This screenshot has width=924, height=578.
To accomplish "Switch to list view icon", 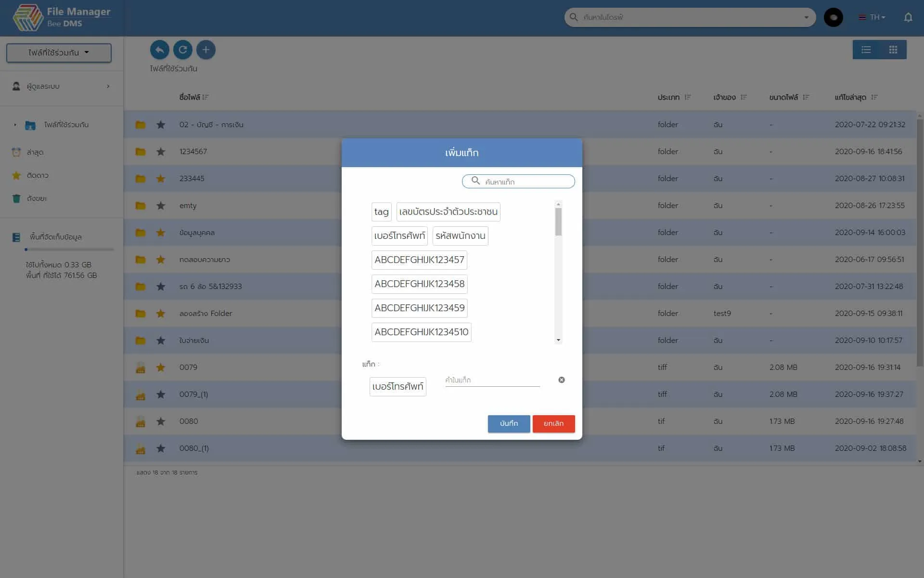I will [x=866, y=50].
